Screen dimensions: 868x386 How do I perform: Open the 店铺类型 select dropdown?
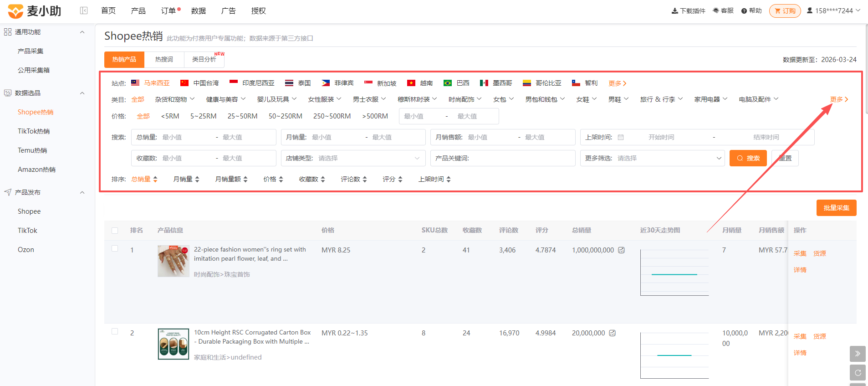pos(353,158)
